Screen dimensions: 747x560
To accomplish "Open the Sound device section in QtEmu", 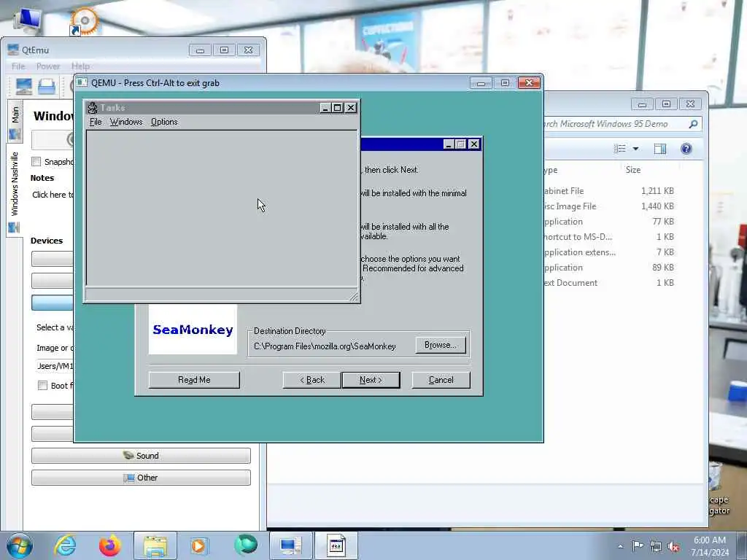I will tap(141, 456).
